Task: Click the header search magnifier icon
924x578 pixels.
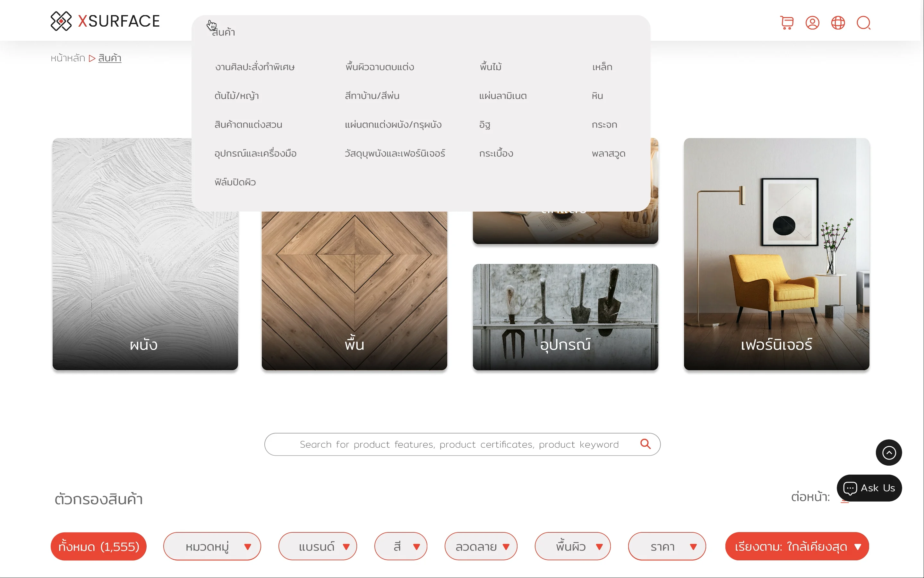Action: [863, 23]
